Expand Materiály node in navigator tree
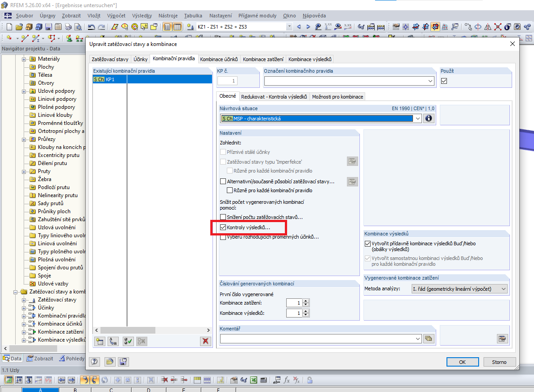 click(x=24, y=59)
